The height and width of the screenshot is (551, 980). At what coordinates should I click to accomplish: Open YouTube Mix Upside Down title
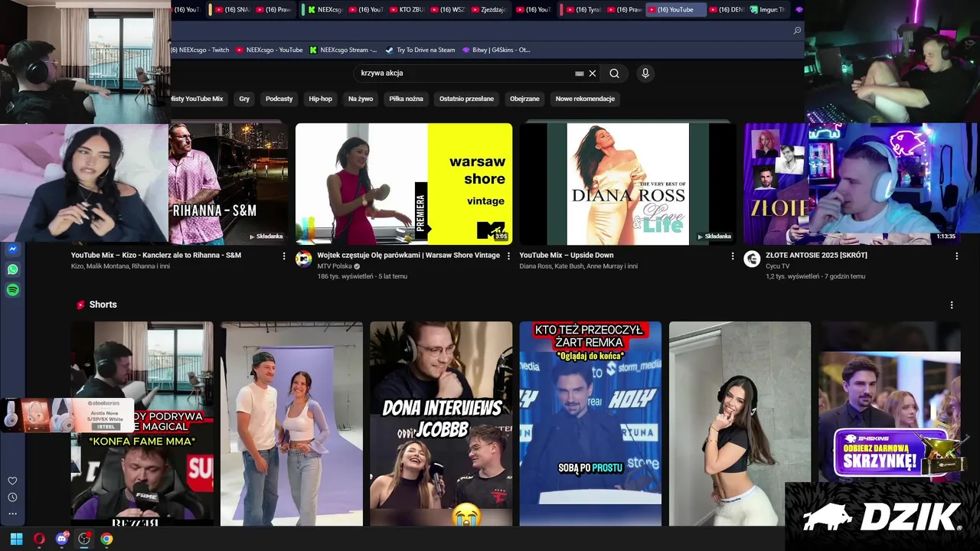tap(567, 256)
